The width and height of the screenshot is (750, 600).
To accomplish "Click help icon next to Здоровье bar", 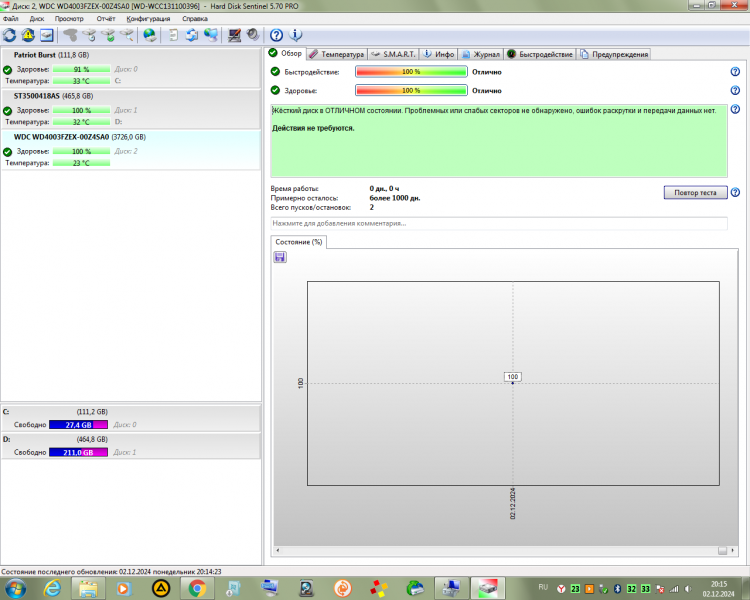I will point(735,90).
